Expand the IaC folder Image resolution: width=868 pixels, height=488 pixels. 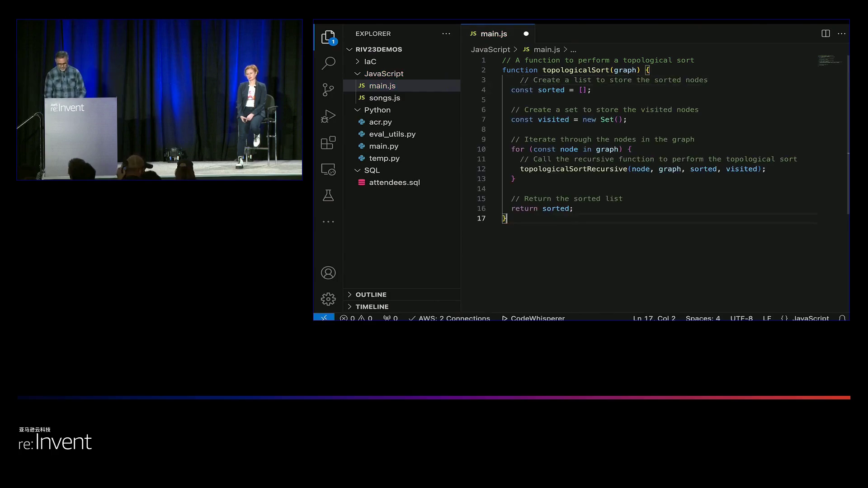tap(370, 61)
